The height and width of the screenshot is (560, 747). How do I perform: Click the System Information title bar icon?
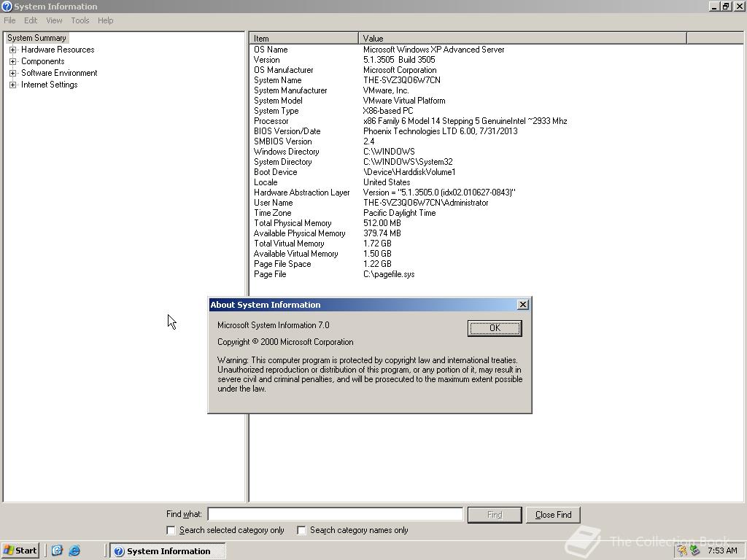pyautogui.click(x=7, y=6)
